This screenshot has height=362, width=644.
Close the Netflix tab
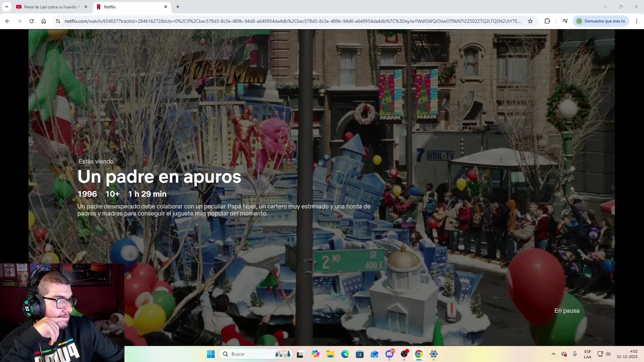click(166, 7)
